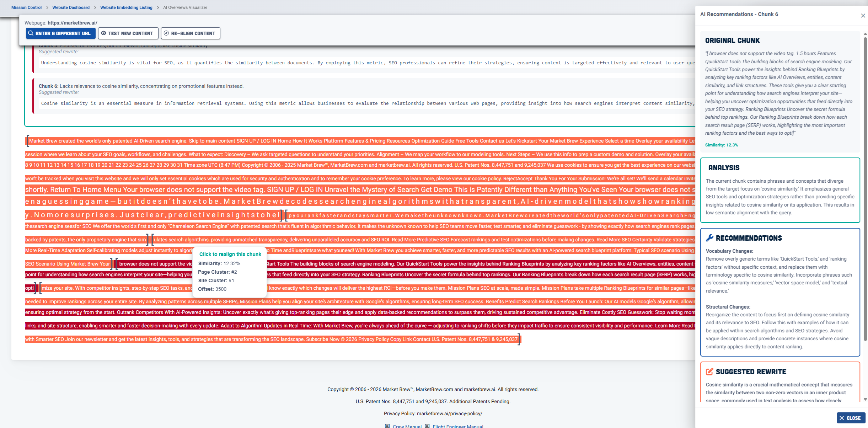Screen dimensions: 868x428
Task: Click 'Click to realign this chunk' tooltip link
Action: point(230,254)
